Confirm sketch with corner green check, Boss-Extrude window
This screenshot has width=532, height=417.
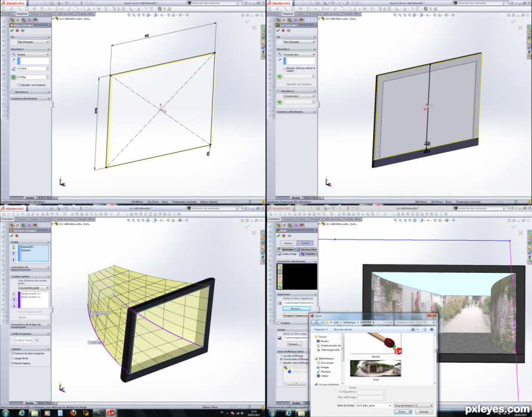[248, 21]
